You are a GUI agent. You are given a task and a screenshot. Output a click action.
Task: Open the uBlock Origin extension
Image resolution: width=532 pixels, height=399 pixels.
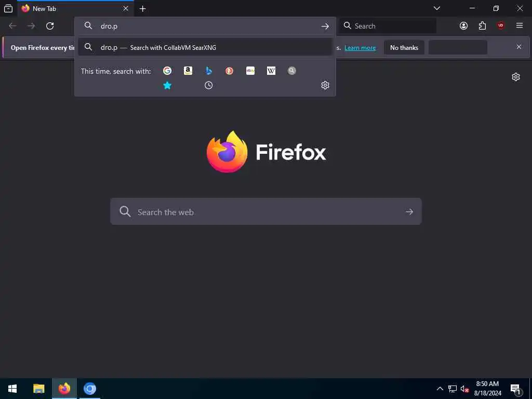501,26
